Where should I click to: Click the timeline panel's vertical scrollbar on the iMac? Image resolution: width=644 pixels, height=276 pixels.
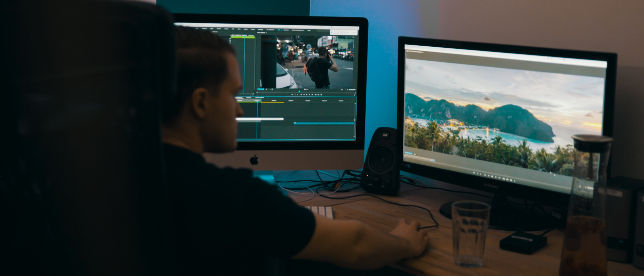click(x=355, y=120)
